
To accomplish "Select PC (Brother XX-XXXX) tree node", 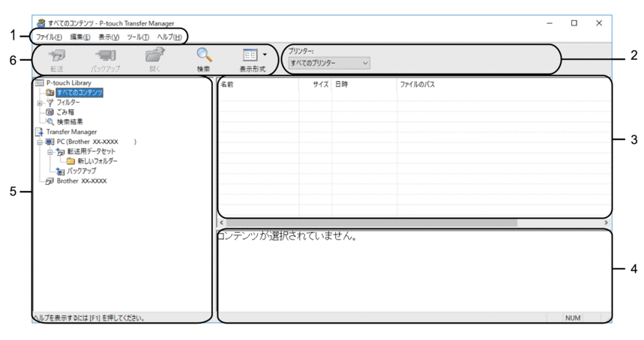I will (x=97, y=142).
